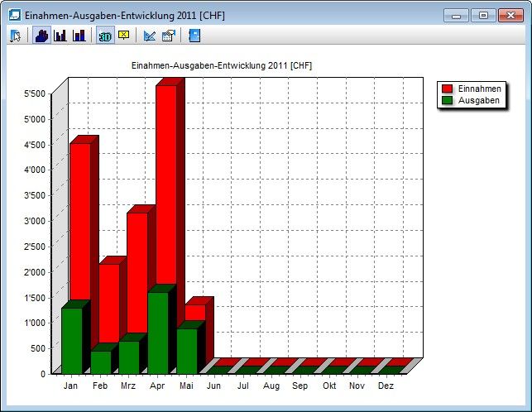
Task: Switch to stacked bar chart icon
Action: pyautogui.click(x=79, y=36)
